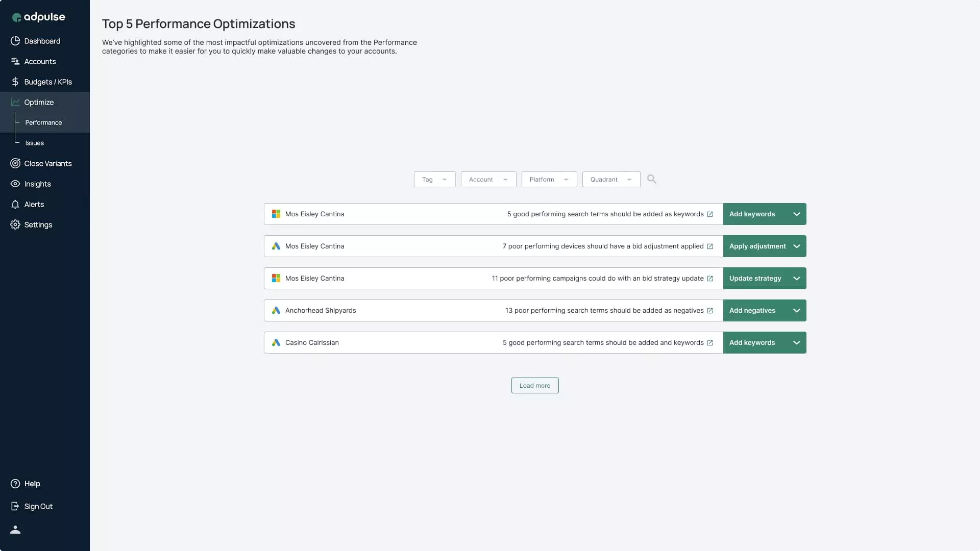Click the Microsoft Ads icon on Mos Eisley Cantina row
Image resolution: width=980 pixels, height=551 pixels.
coord(276,214)
